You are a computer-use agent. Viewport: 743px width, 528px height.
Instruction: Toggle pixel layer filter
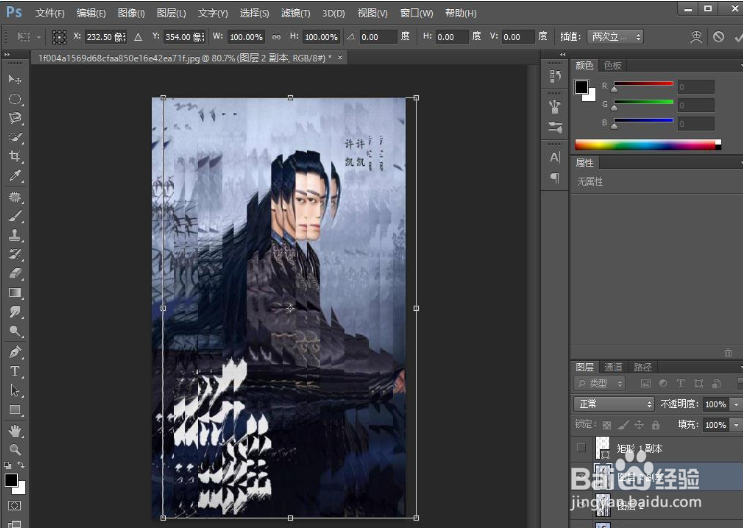(x=645, y=383)
